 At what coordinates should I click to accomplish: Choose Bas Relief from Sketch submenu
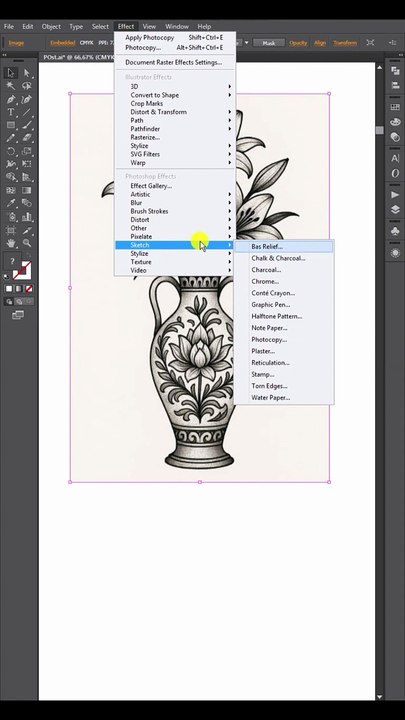284,247
